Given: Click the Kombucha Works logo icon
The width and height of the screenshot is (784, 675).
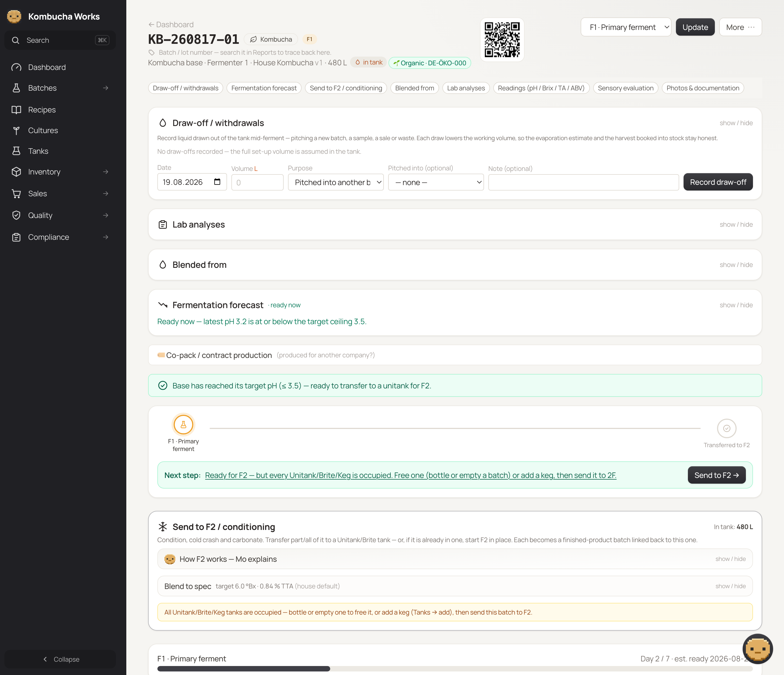Looking at the screenshot, I should point(14,16).
